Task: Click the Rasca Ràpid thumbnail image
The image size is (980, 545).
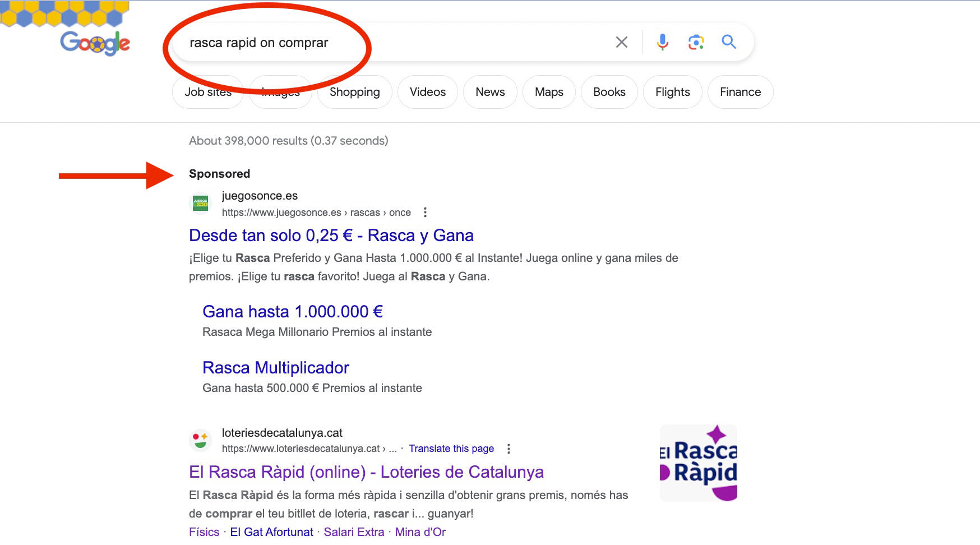Action: pos(699,463)
